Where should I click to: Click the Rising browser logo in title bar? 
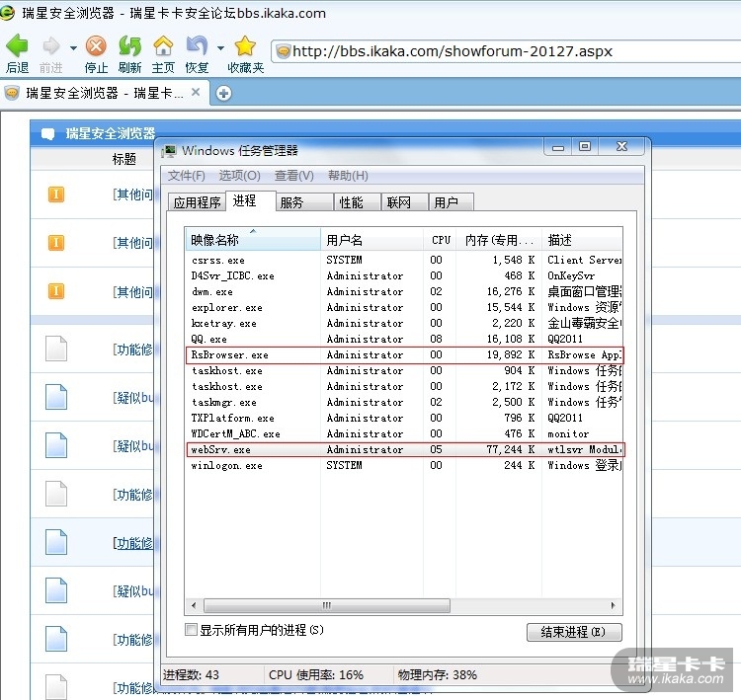click(7, 12)
